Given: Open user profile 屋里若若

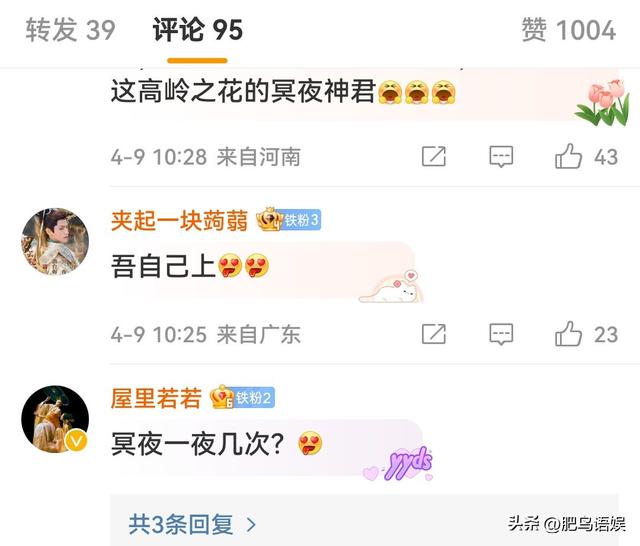Looking at the screenshot, I should (x=156, y=398).
